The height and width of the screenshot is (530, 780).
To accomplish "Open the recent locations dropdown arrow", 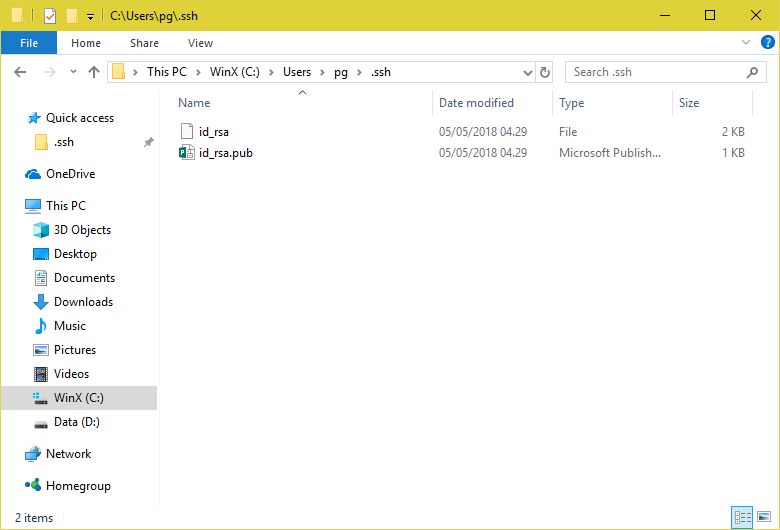I will (x=73, y=72).
